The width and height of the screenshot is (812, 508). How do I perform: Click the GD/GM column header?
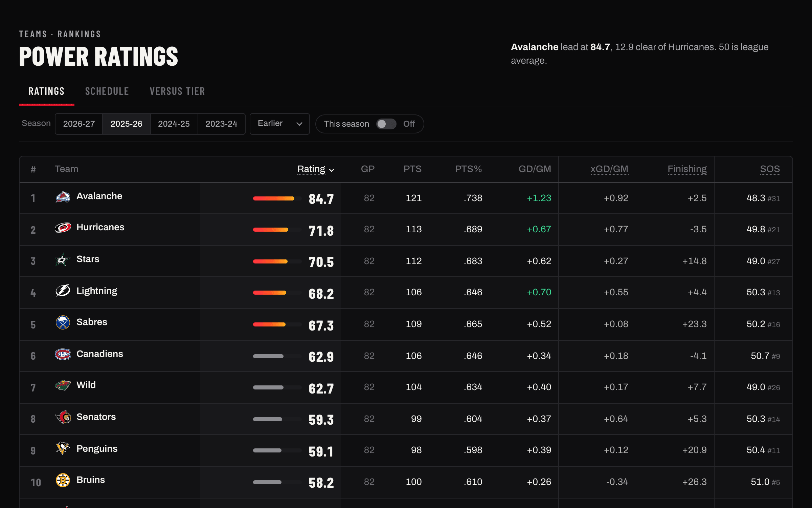(535, 169)
